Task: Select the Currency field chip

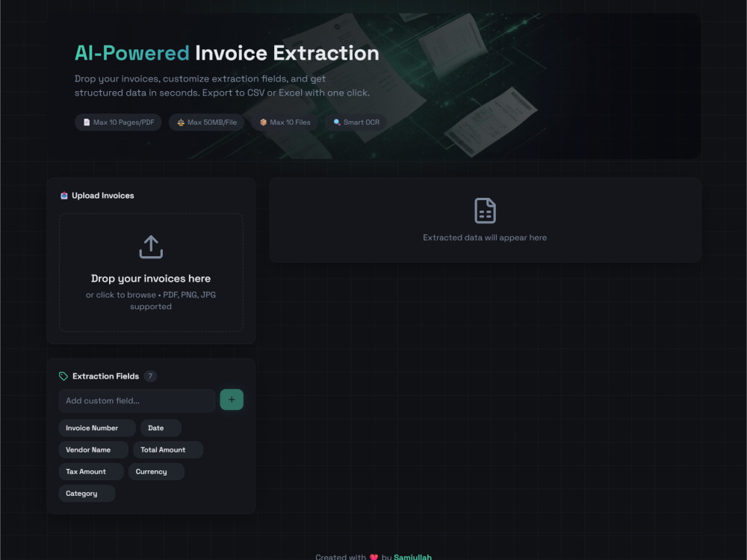Action: pos(156,472)
